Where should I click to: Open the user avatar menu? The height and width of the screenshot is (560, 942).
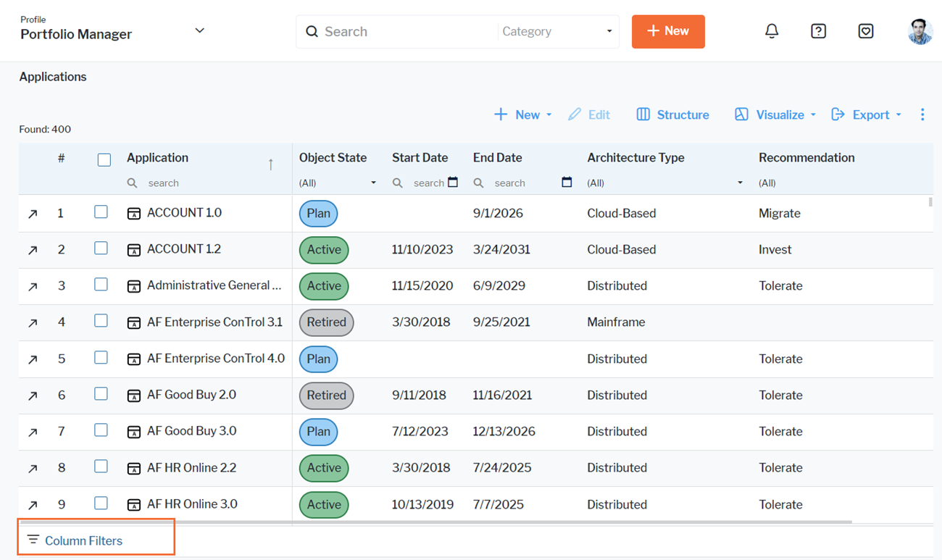click(920, 31)
